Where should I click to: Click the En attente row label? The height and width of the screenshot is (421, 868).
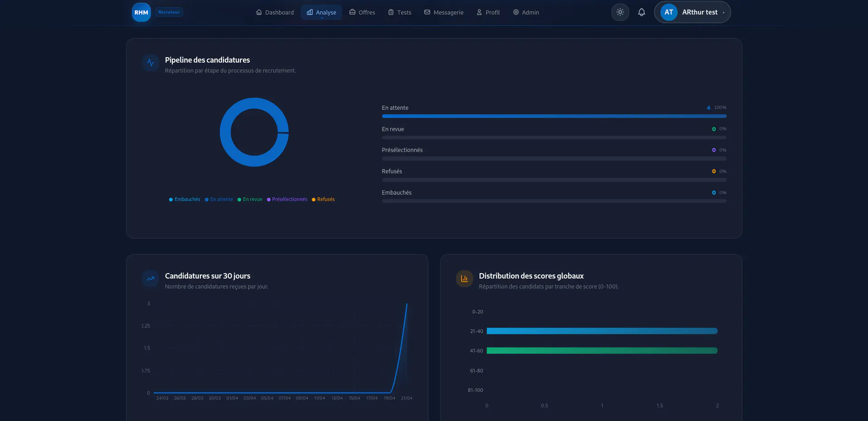395,108
